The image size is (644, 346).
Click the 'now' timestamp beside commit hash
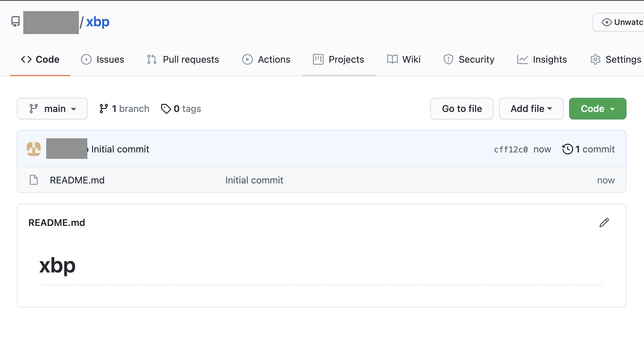(x=542, y=149)
